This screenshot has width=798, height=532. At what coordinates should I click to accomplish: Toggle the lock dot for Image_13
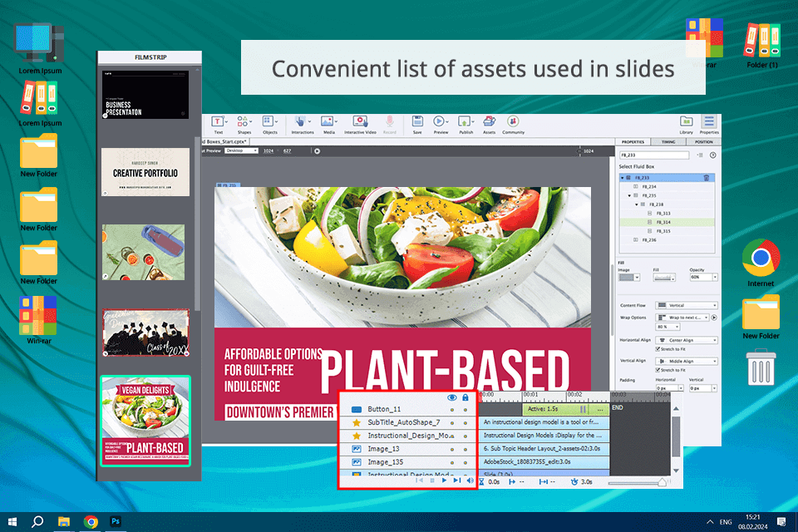coord(465,450)
